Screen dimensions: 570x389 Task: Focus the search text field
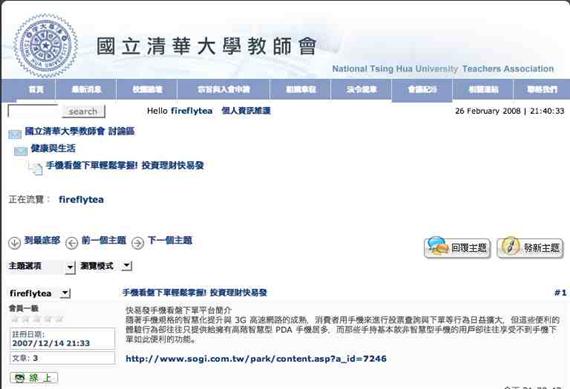(x=34, y=111)
